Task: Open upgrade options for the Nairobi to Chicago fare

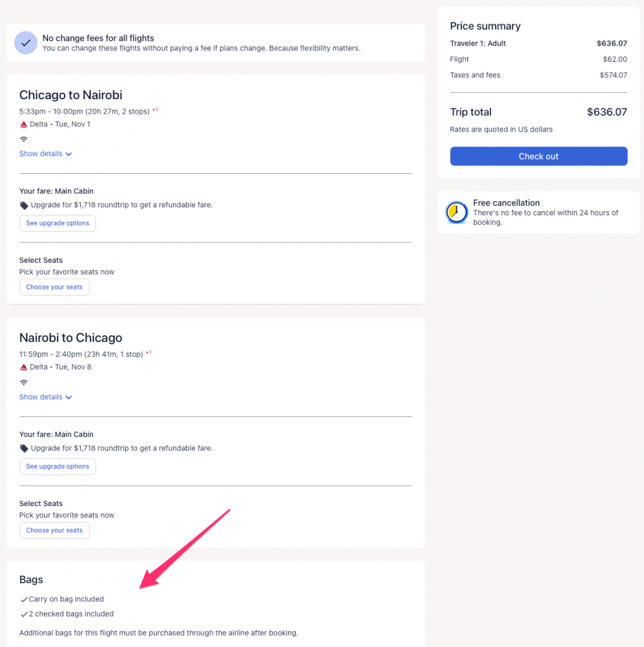Action: pos(58,466)
